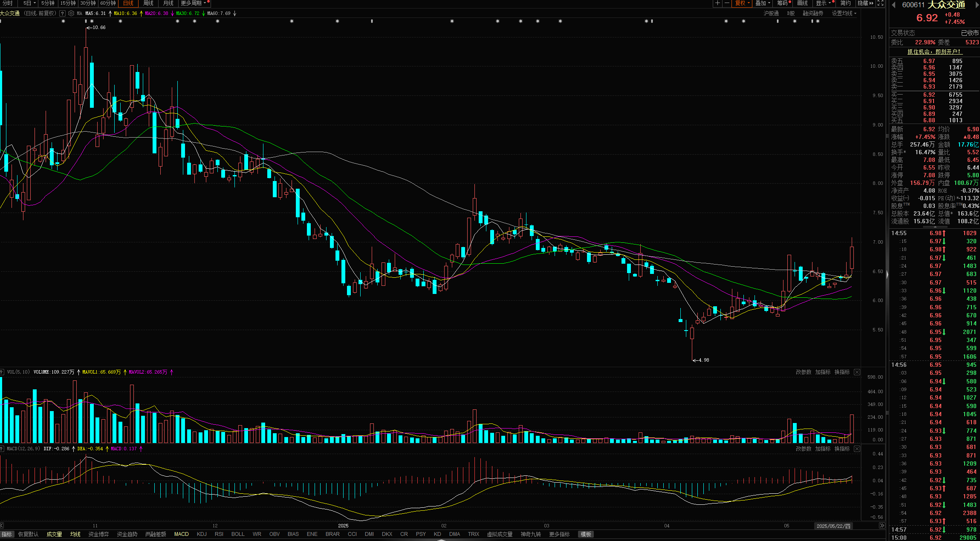Open 复权 adjustment dropdown
This screenshot has height=541, width=980.
click(742, 3)
